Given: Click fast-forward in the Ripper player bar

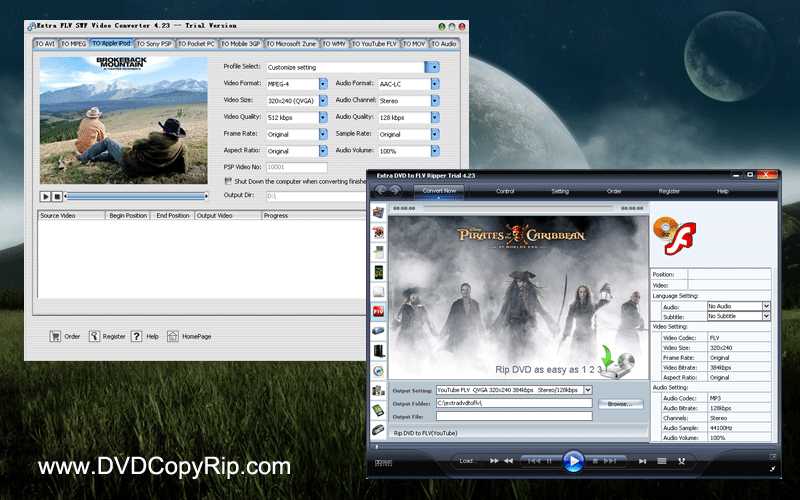Looking at the screenshot, I should (494, 461).
